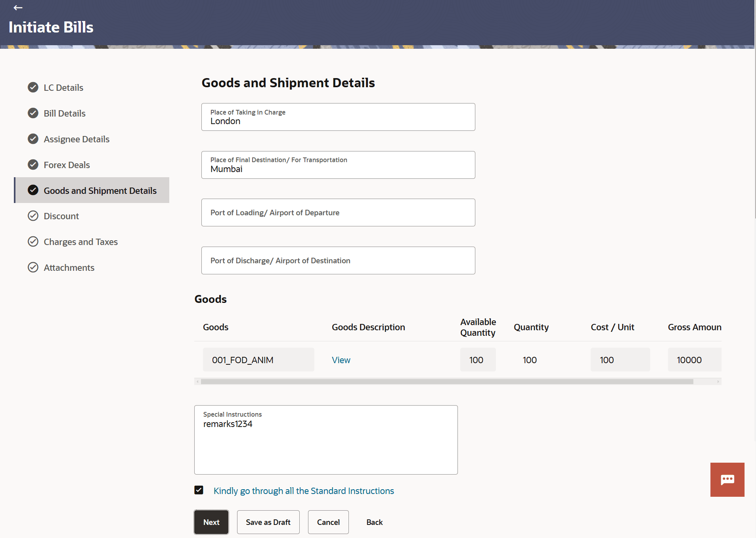Click the Forex Deals checkmark icon
This screenshot has height=538, width=756.
click(x=33, y=165)
